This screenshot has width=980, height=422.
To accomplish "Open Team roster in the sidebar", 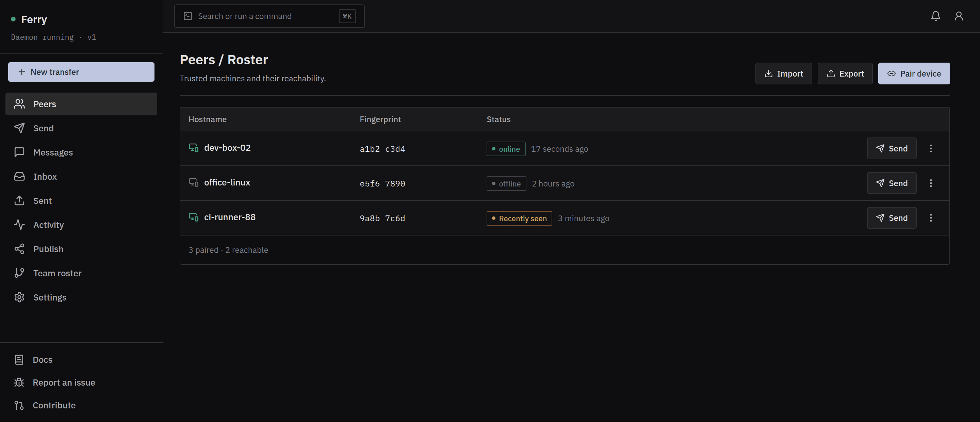I will (81, 273).
